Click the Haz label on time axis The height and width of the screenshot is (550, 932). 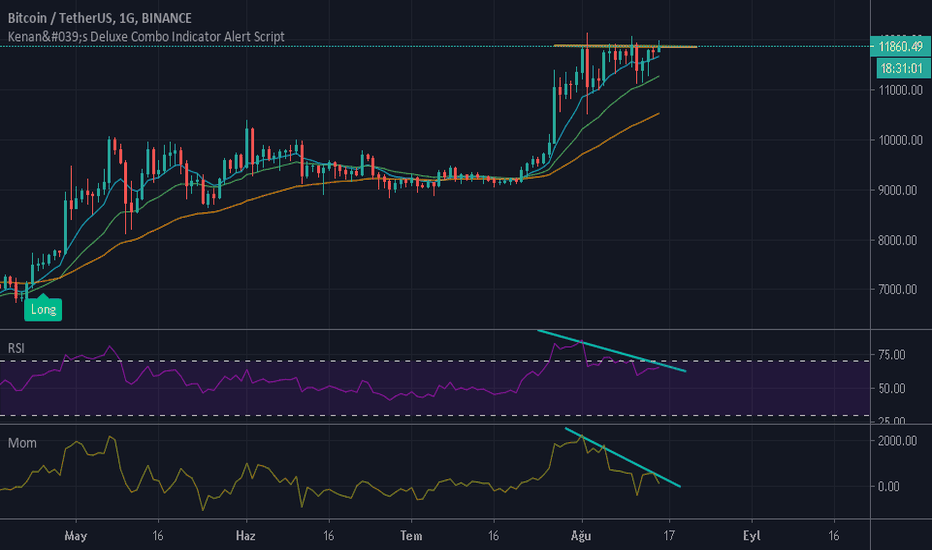click(x=245, y=536)
